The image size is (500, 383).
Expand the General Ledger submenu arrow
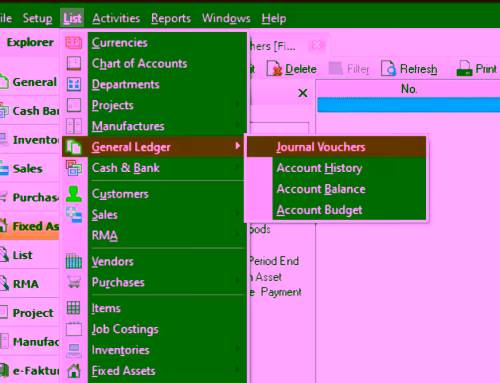pyautogui.click(x=238, y=146)
